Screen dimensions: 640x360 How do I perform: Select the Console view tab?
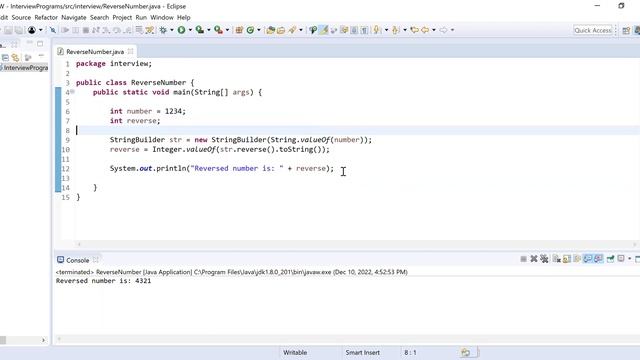(77, 260)
